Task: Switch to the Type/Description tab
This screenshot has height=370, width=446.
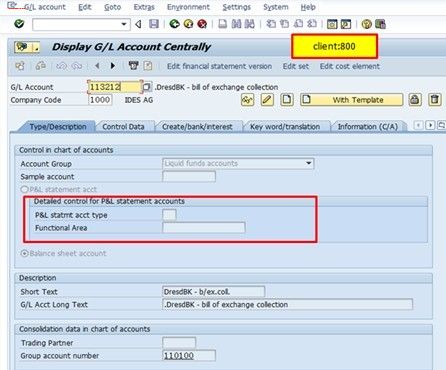Action: pos(58,127)
